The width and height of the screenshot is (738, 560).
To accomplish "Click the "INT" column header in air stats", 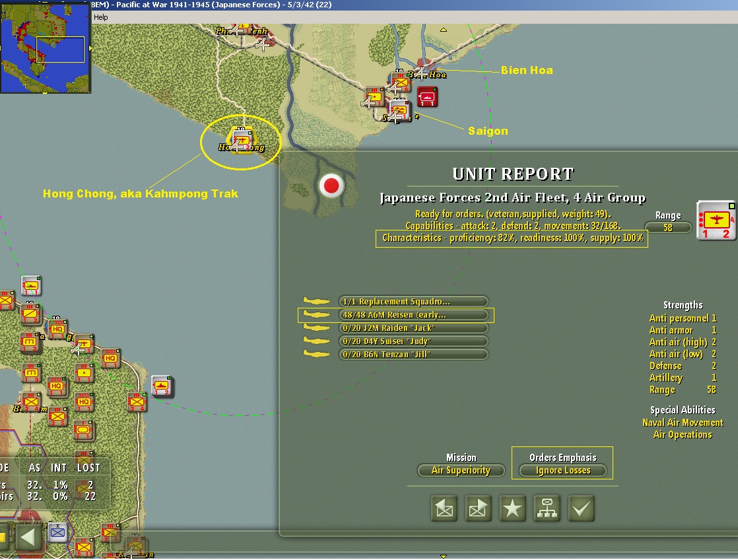I will tap(59, 468).
